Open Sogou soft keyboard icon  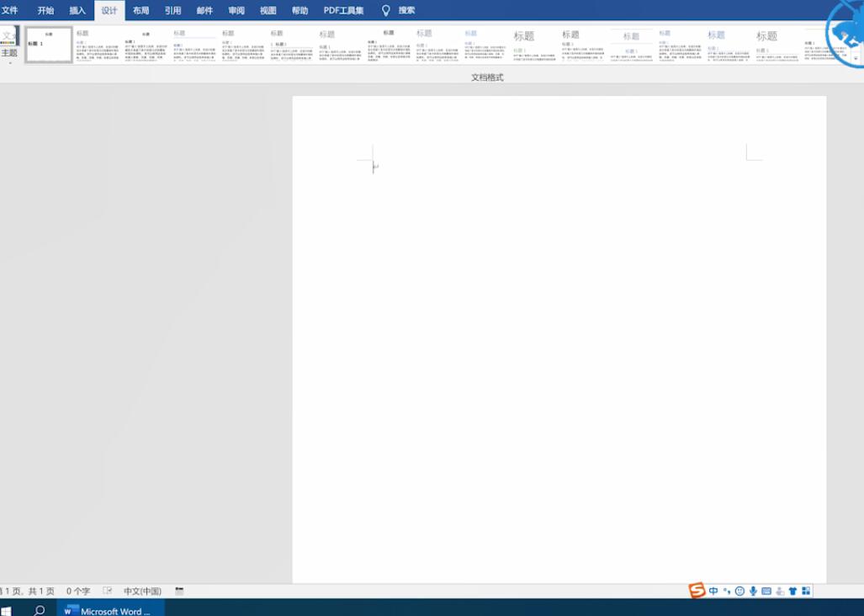pos(766,592)
